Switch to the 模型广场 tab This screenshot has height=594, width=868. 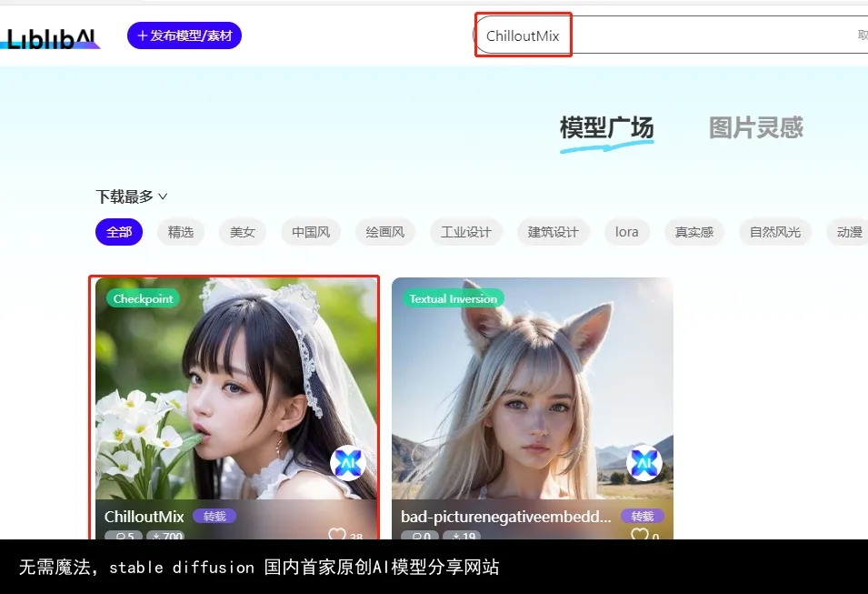(x=607, y=127)
